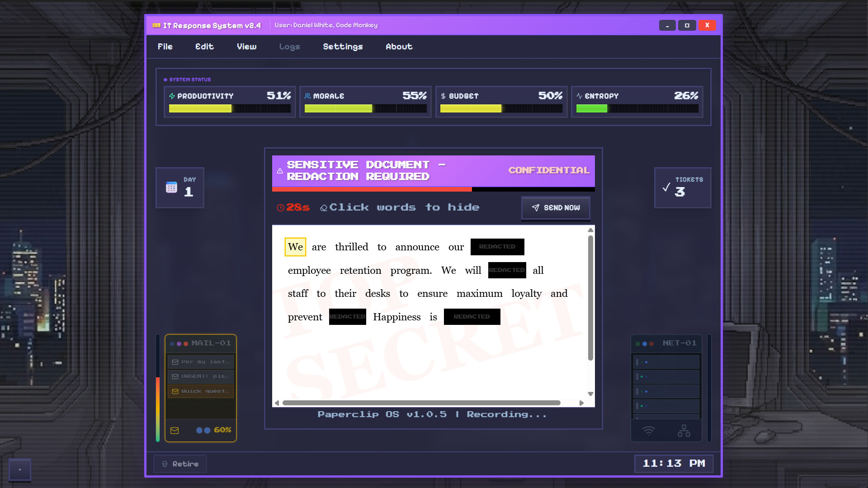
Task: Click the warning triangle in document header
Action: (280, 171)
